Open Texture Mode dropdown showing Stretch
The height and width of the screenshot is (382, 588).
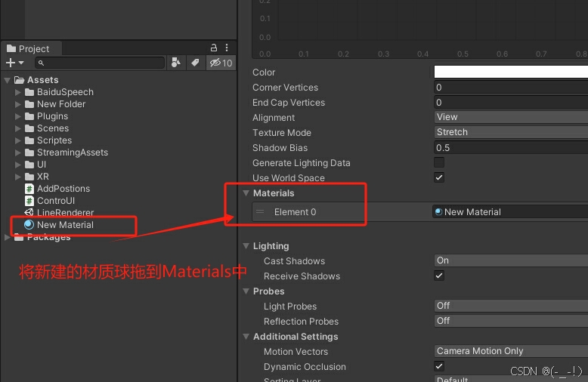pos(511,132)
